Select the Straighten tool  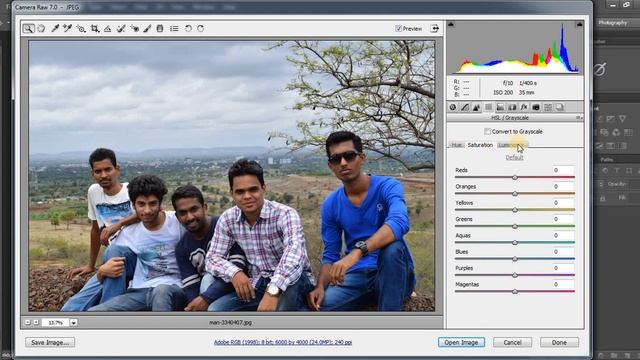(x=107, y=29)
